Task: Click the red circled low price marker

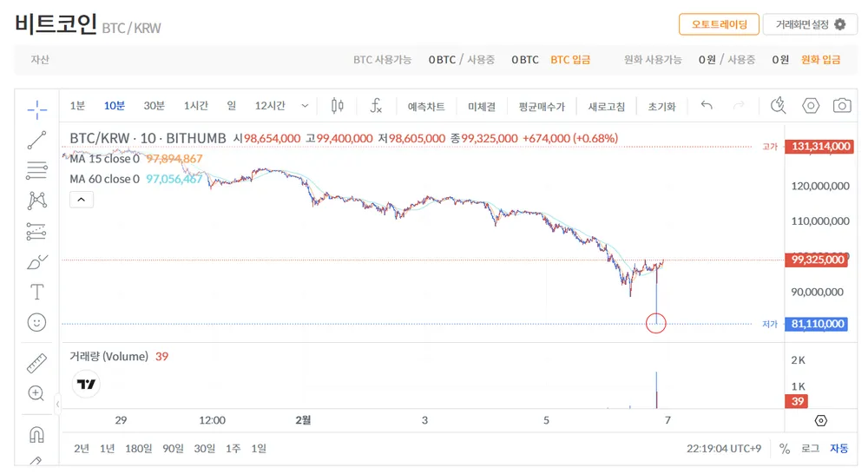Action: 656,324
